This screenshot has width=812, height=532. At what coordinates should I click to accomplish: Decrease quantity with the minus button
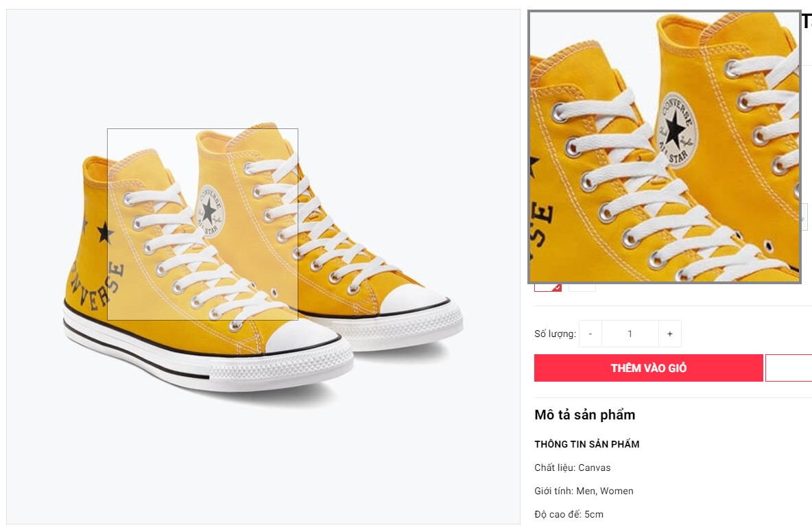(x=590, y=334)
